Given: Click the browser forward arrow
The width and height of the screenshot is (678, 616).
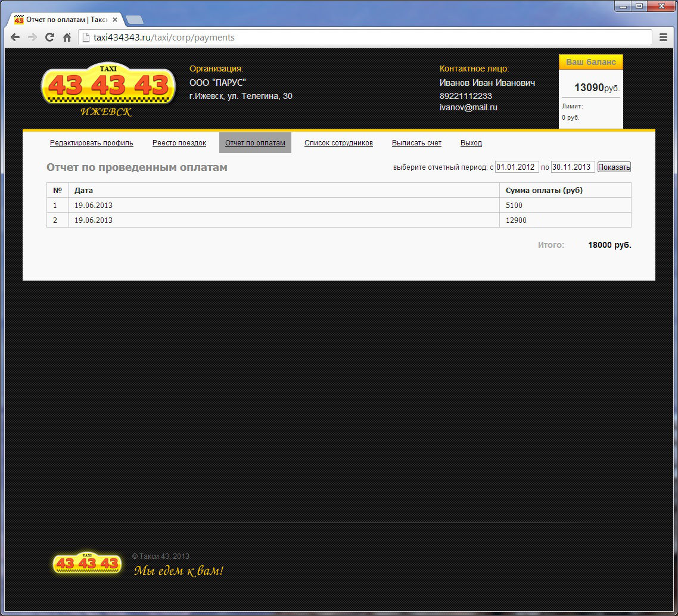Looking at the screenshot, I should tap(33, 38).
